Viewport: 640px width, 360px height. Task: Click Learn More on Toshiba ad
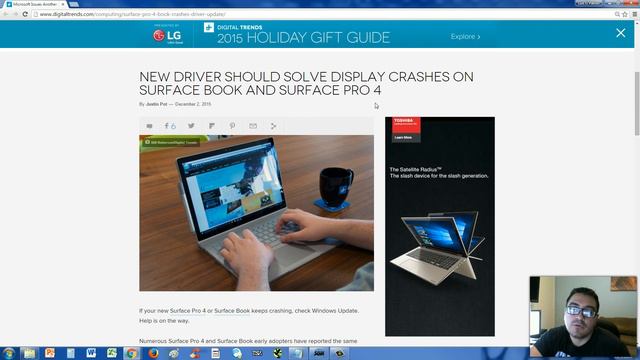pyautogui.click(x=403, y=138)
